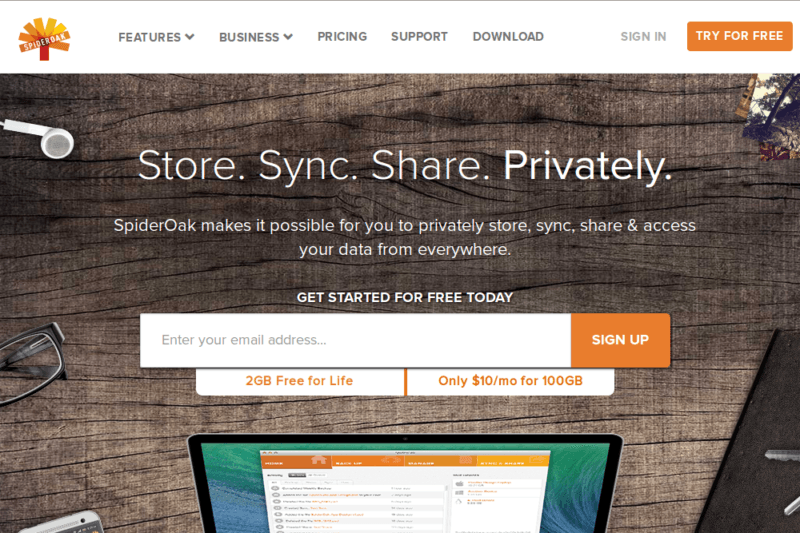
Task: Click the Store. Sync. Share. Privately. headline
Action: (405, 166)
